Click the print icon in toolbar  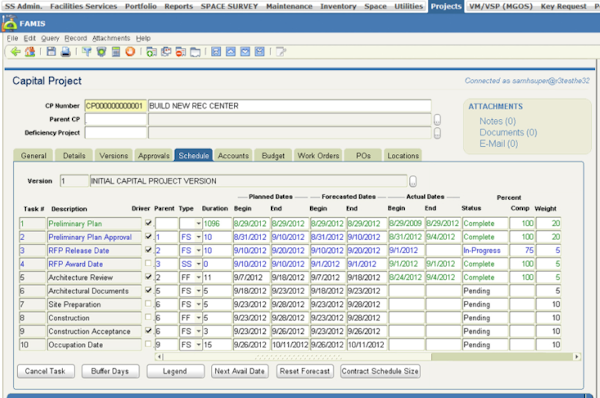(x=66, y=52)
